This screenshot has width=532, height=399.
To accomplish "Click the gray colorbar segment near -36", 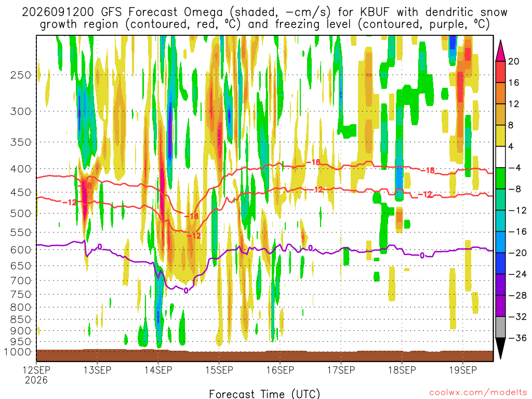I will point(500,327).
